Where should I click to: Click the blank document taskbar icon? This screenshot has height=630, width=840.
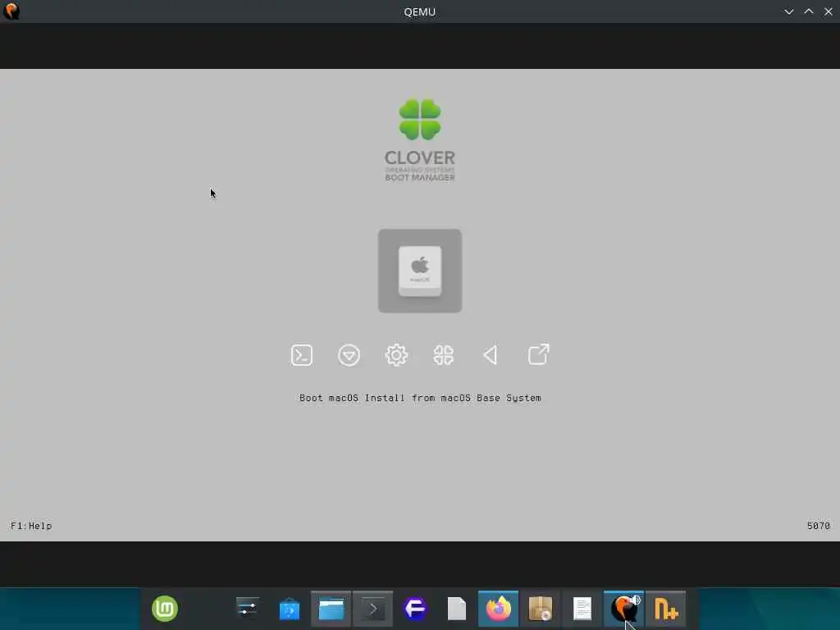tap(456, 609)
